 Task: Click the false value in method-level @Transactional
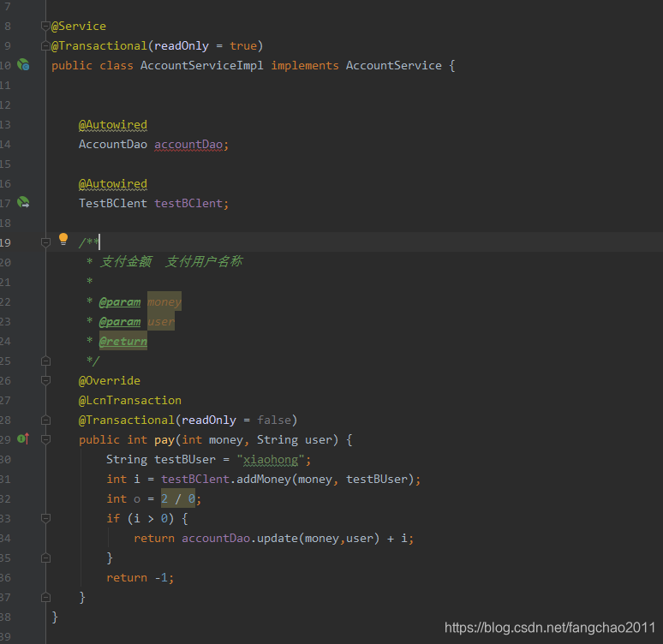tap(274, 420)
